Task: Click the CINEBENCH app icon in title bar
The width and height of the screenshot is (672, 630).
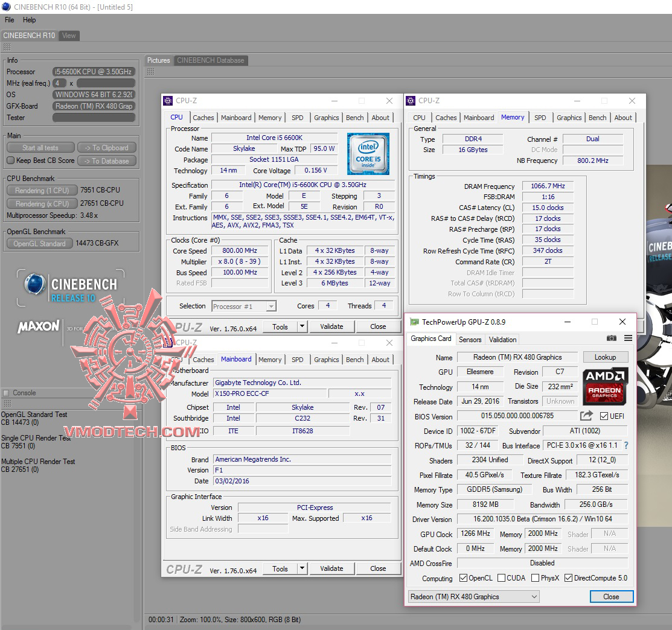Action: (7, 7)
